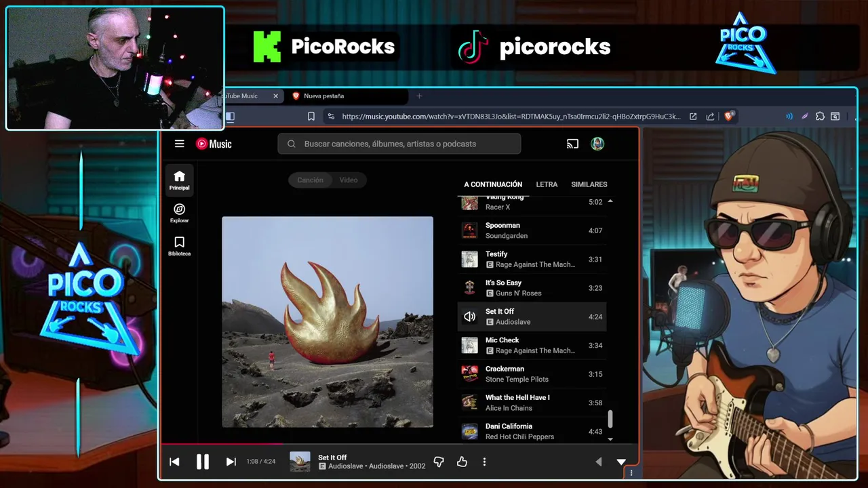Skip to the next track
The height and width of the screenshot is (488, 868).
coord(231,462)
